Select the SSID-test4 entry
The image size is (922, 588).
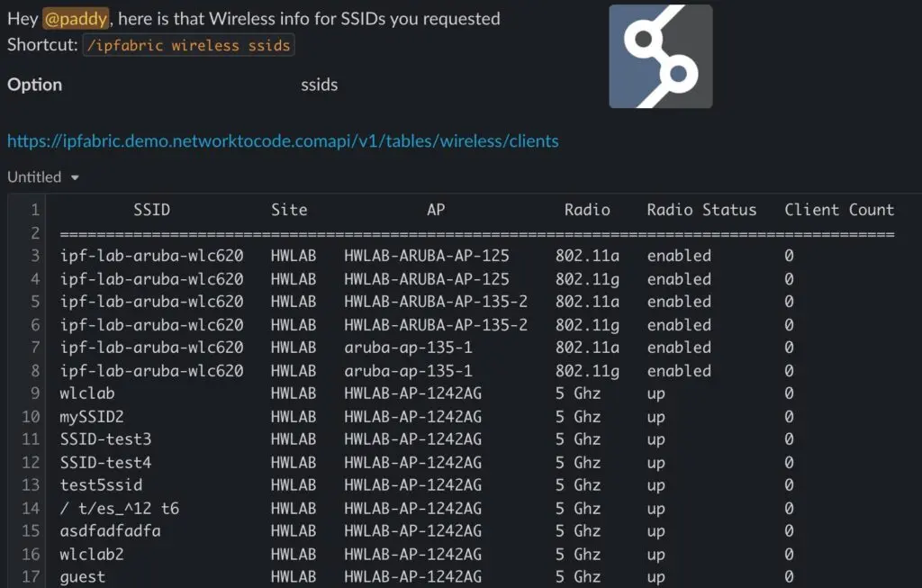click(x=106, y=463)
